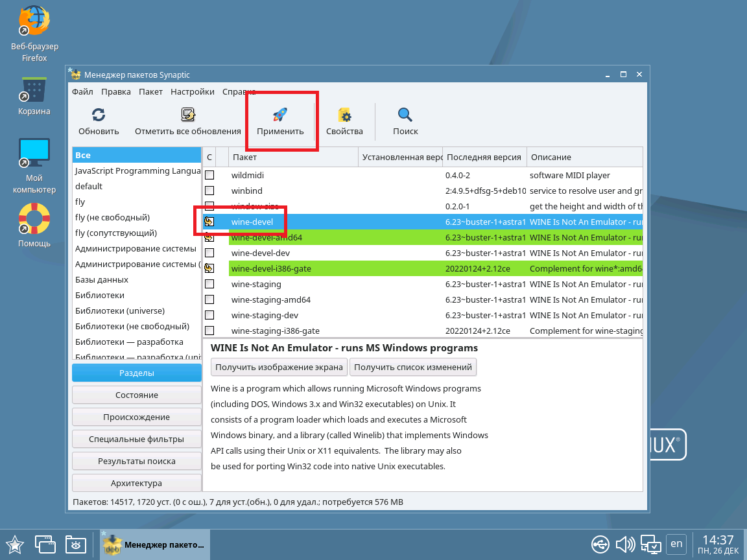Toggle the wine-staging-amd64 package checkbox

(209, 299)
